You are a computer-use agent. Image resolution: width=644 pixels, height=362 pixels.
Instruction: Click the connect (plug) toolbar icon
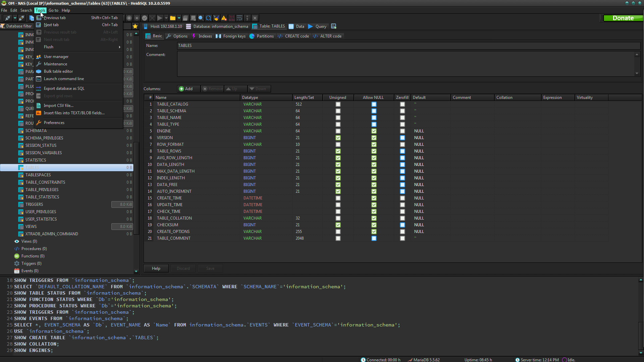(7, 18)
